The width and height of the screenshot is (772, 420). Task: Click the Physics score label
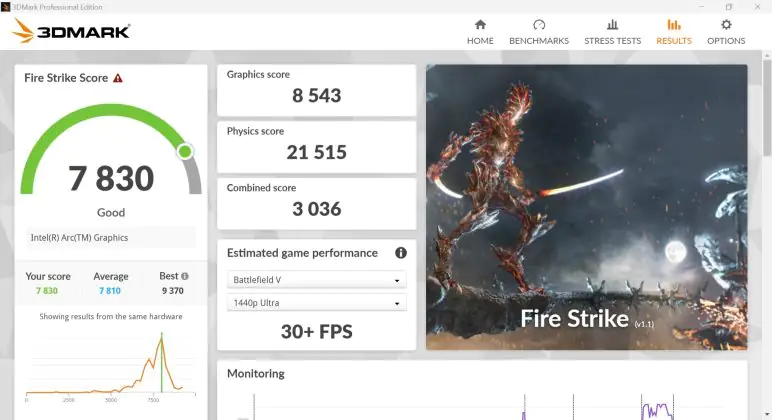tap(255, 131)
